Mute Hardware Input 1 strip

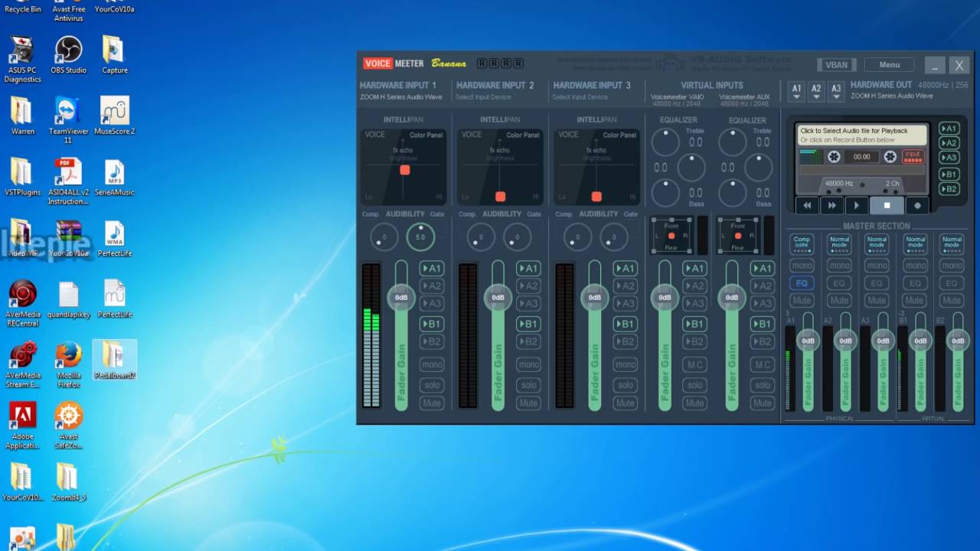pyautogui.click(x=432, y=403)
